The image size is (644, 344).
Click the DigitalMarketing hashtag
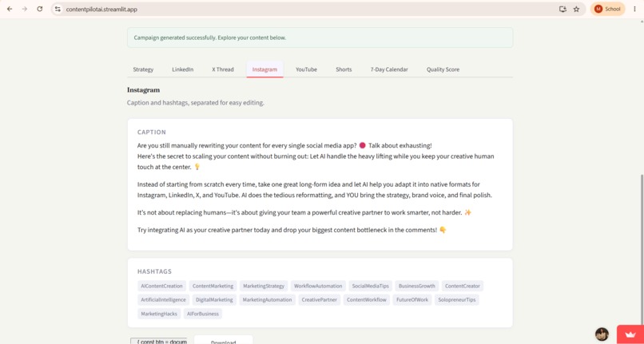[214, 299]
